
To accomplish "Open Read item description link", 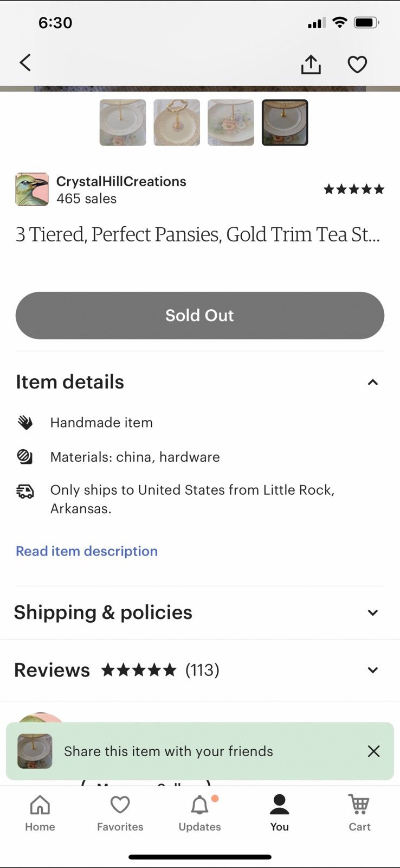I will click(x=87, y=551).
